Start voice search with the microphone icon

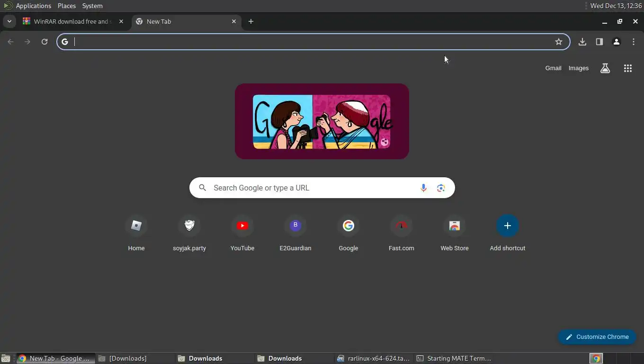(423, 188)
